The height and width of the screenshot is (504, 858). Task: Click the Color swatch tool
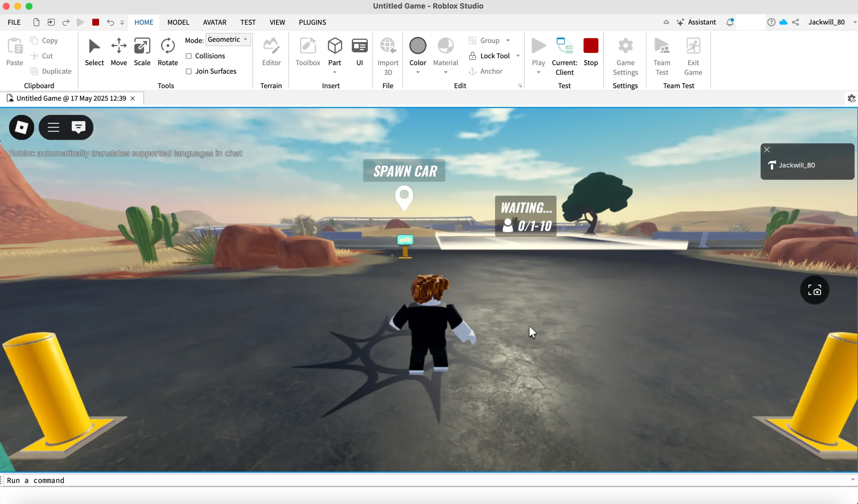click(417, 46)
